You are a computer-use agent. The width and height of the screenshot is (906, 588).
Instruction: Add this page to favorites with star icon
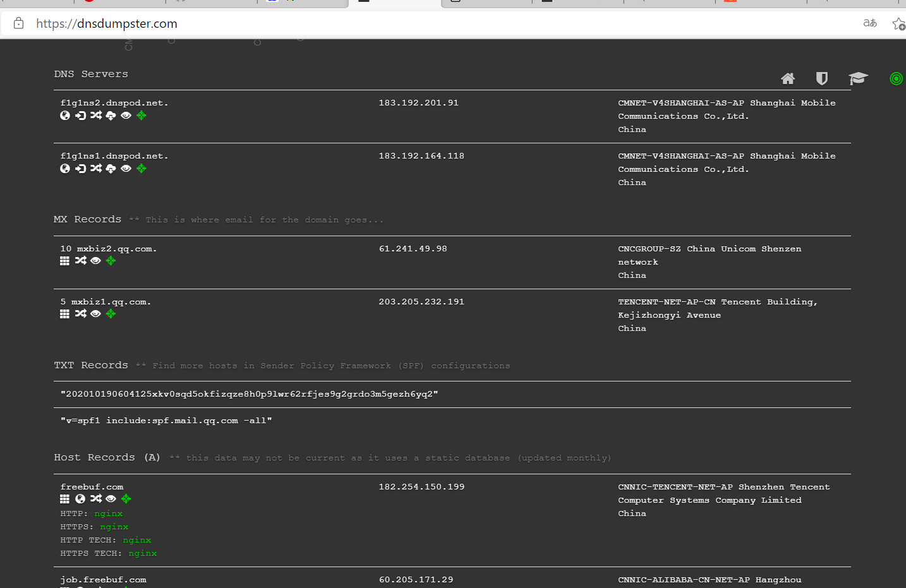[x=898, y=24]
